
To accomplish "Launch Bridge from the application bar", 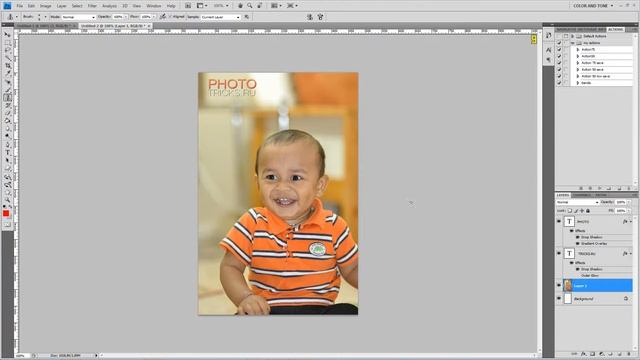I will pyautogui.click(x=188, y=6).
